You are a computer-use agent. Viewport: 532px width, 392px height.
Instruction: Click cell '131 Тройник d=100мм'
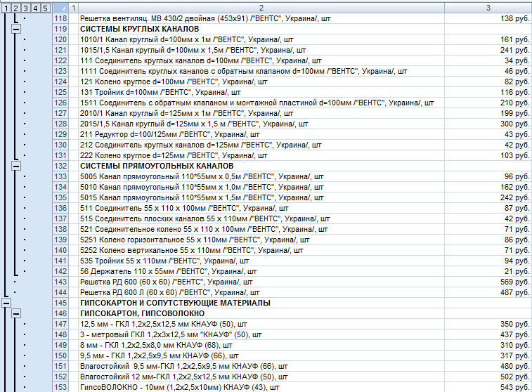point(261,92)
